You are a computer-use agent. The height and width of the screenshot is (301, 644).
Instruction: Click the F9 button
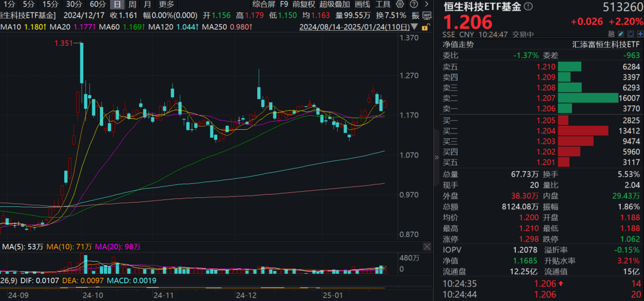(284, 4)
